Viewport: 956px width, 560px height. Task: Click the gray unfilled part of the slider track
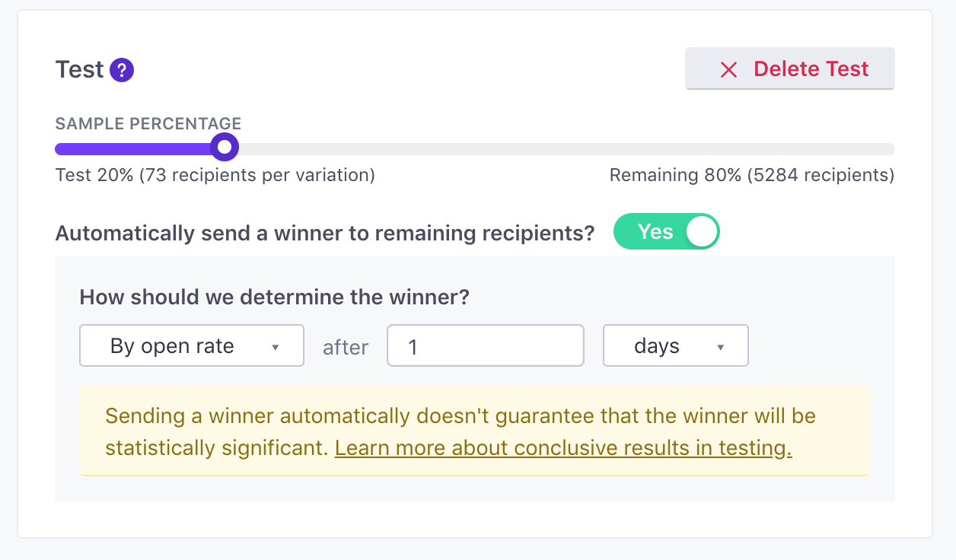(566, 148)
